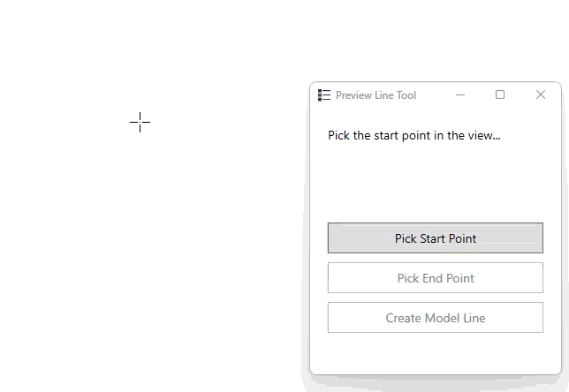Click the Preview Line Tool window icon
The image size is (569, 392).
pos(324,95)
